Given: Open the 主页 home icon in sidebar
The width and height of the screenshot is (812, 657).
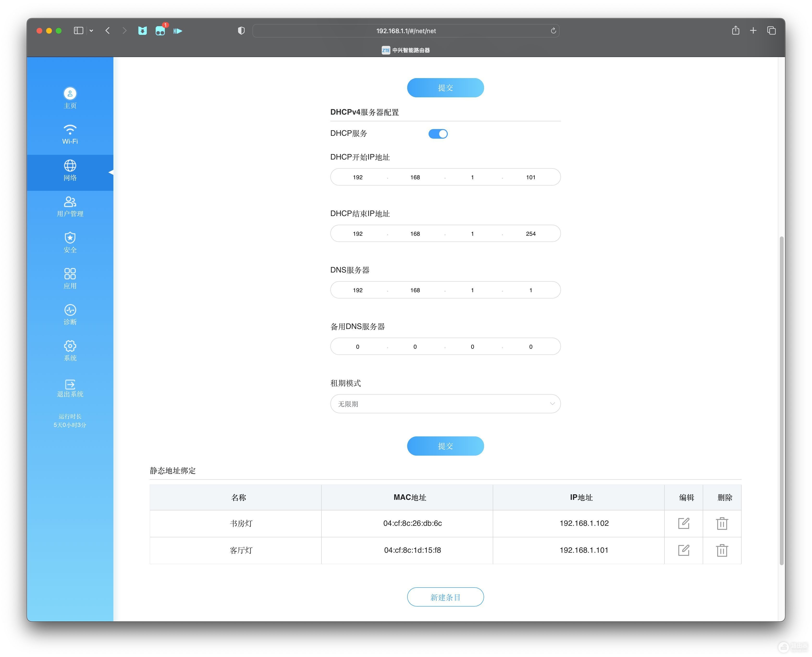Looking at the screenshot, I should 70,93.
